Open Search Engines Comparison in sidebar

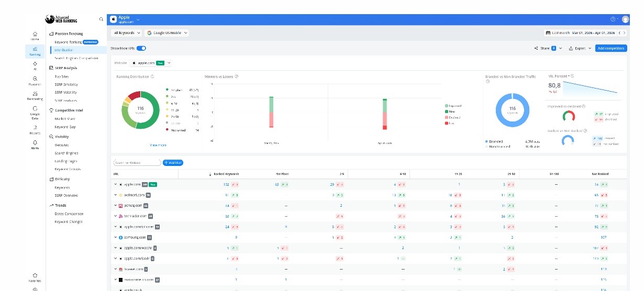(76, 58)
